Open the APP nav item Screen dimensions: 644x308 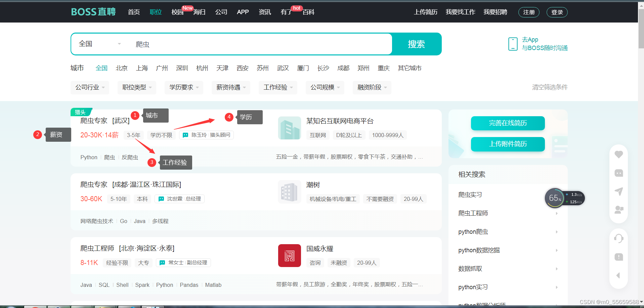(243, 12)
